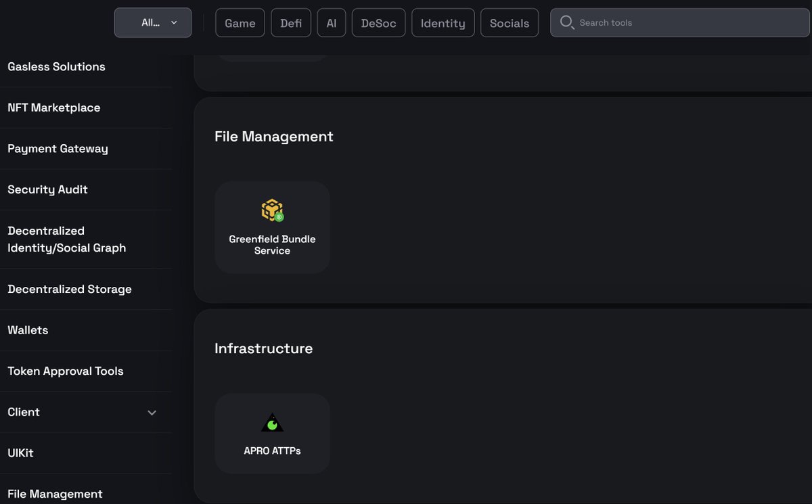Click the Infrastructure section heading

(264, 348)
